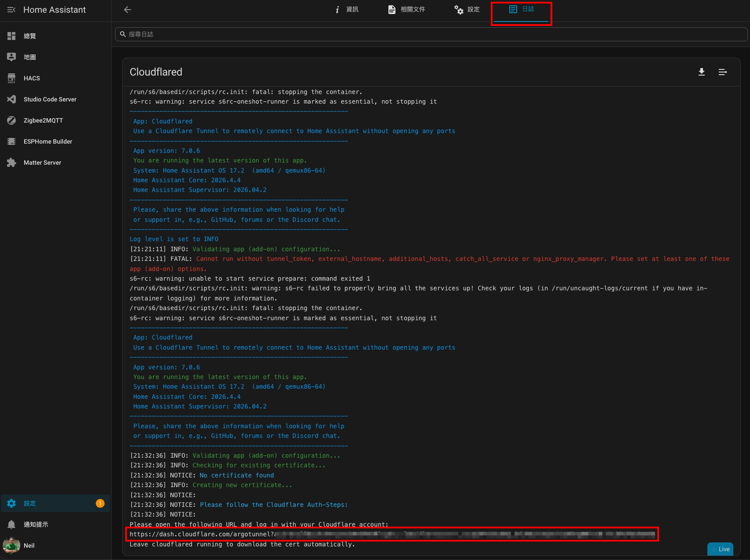Open the dash.cloudflare.com argotunnel URL
This screenshot has height=560, width=750.
click(392, 534)
